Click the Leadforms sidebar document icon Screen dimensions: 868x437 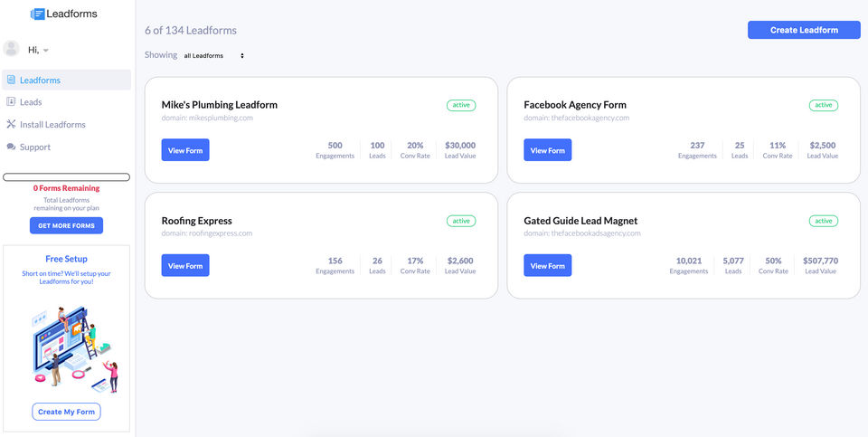pos(11,81)
